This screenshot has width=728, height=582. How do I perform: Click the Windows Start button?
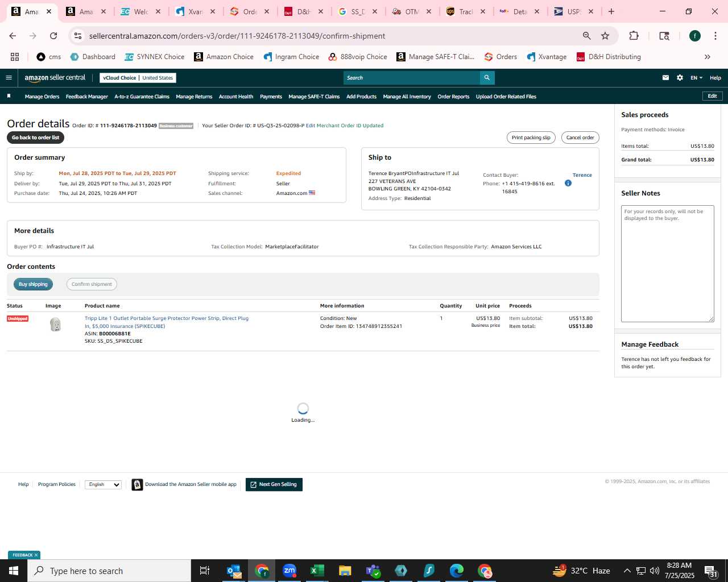pos(14,571)
